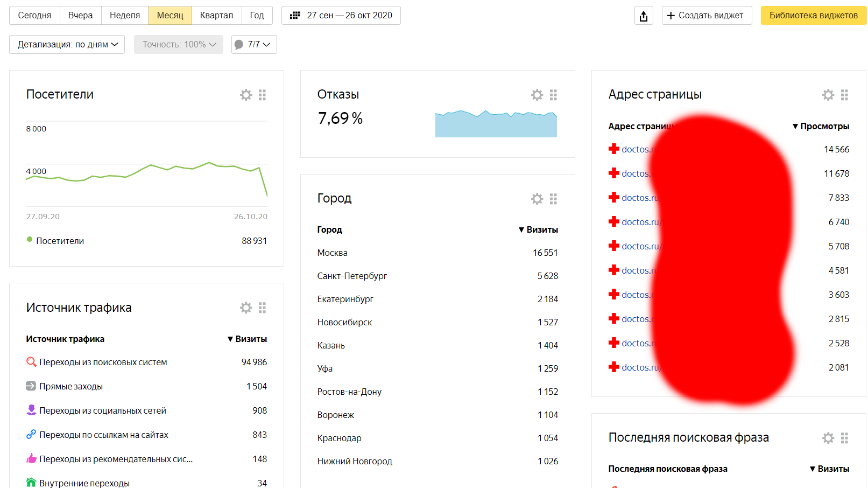Click the Казань city row
This screenshot has width=868, height=488.
point(437,345)
